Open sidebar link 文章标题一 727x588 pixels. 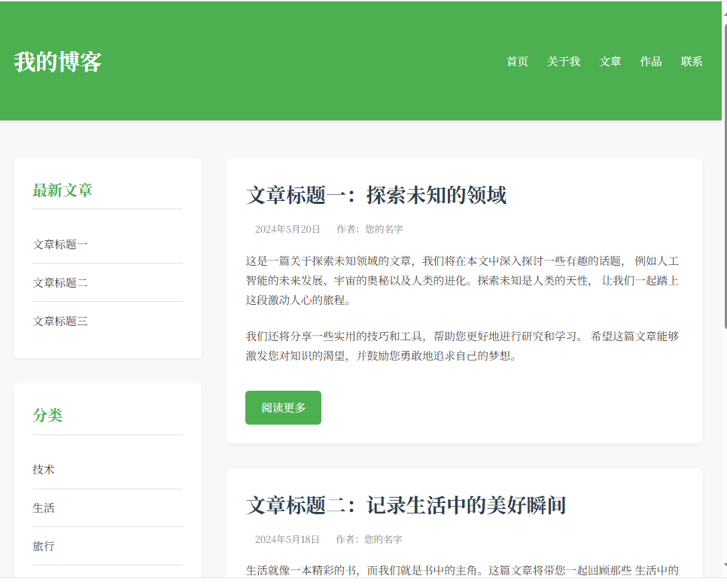pos(60,245)
